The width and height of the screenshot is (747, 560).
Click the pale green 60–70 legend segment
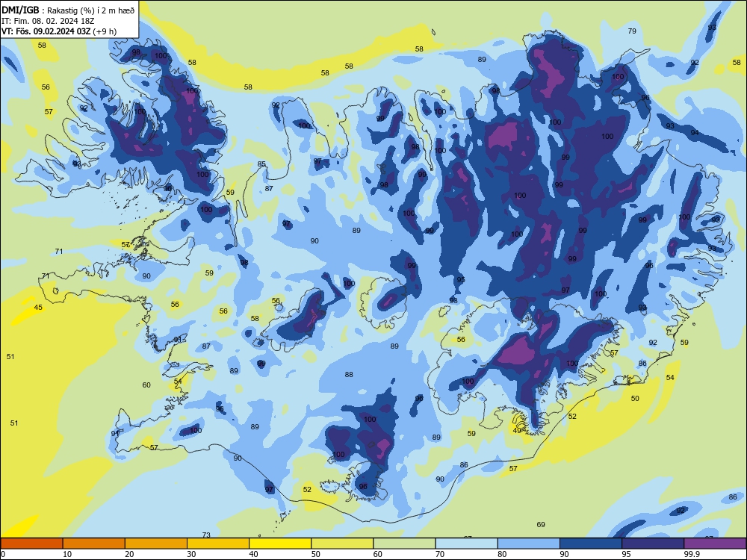[x=404, y=544]
